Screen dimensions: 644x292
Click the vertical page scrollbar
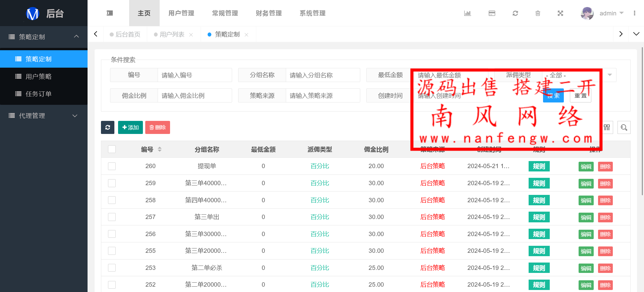click(642, 121)
